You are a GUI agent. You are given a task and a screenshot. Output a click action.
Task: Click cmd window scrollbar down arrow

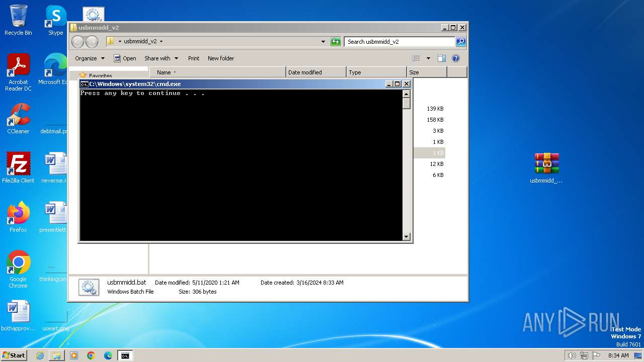(x=407, y=237)
